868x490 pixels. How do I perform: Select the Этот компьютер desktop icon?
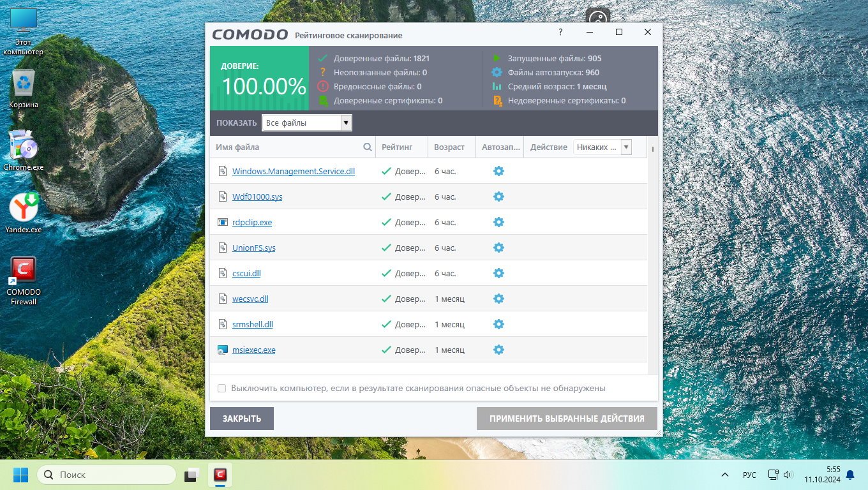coord(24,32)
